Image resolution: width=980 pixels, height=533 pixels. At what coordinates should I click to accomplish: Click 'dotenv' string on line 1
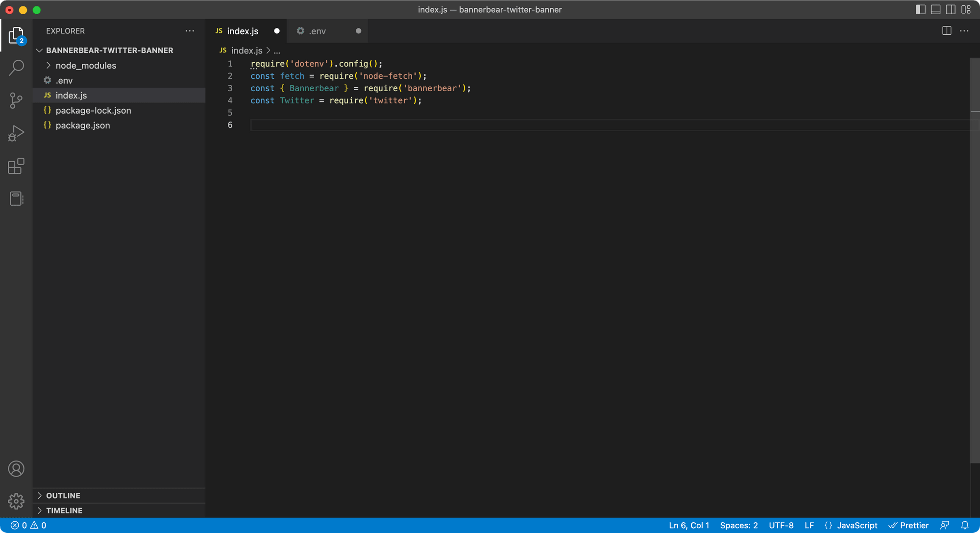coord(309,64)
